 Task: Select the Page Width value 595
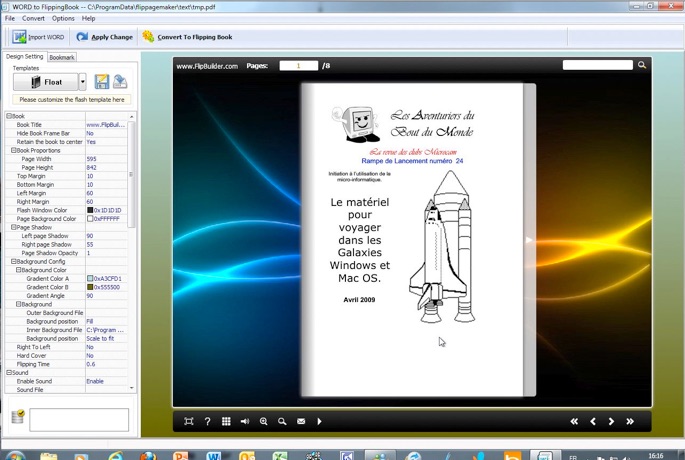106,159
